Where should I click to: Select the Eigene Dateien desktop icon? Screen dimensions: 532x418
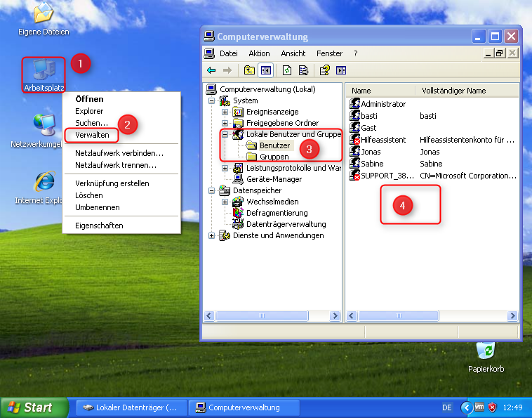44,20
